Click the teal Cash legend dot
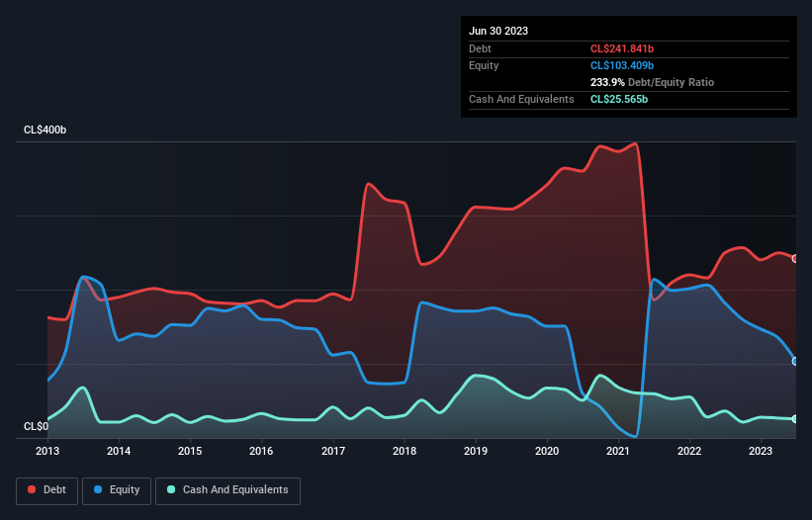 coord(171,489)
